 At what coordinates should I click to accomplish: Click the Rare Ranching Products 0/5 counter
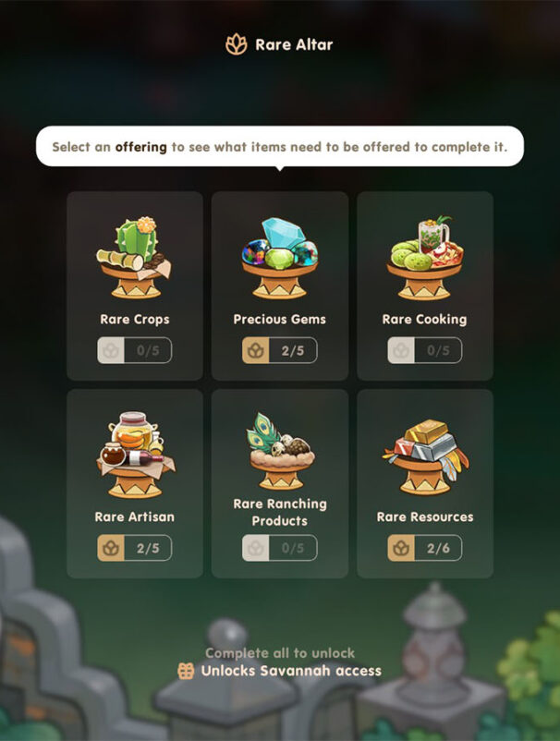pyautogui.click(x=280, y=548)
